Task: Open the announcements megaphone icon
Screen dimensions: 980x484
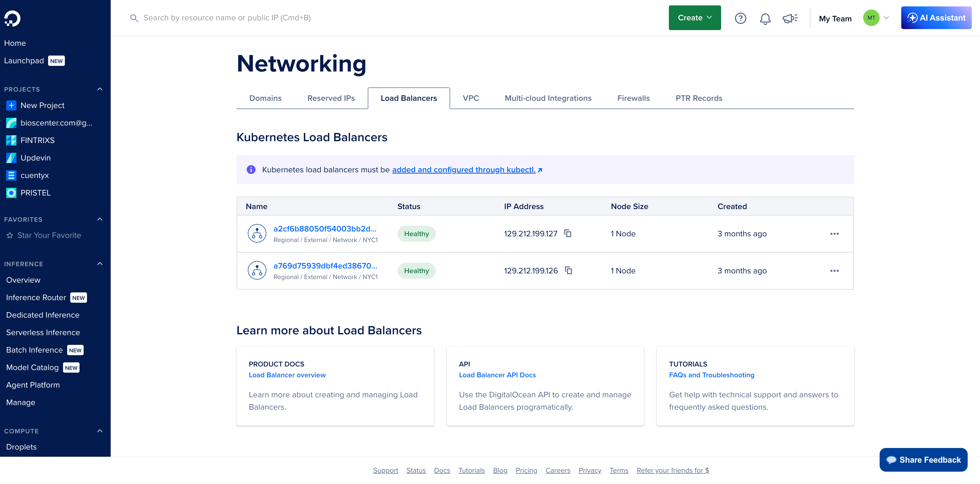Action: (x=790, y=18)
